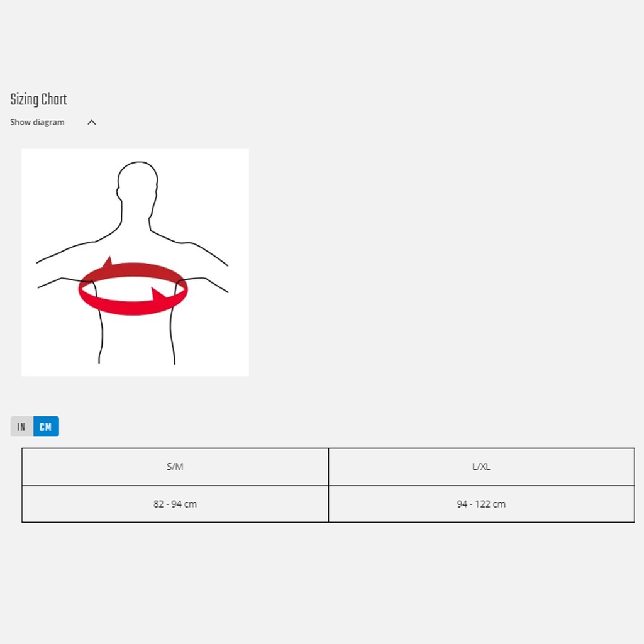Click the IN/CM unit switcher control
This screenshot has height=644, width=644.
tap(35, 427)
